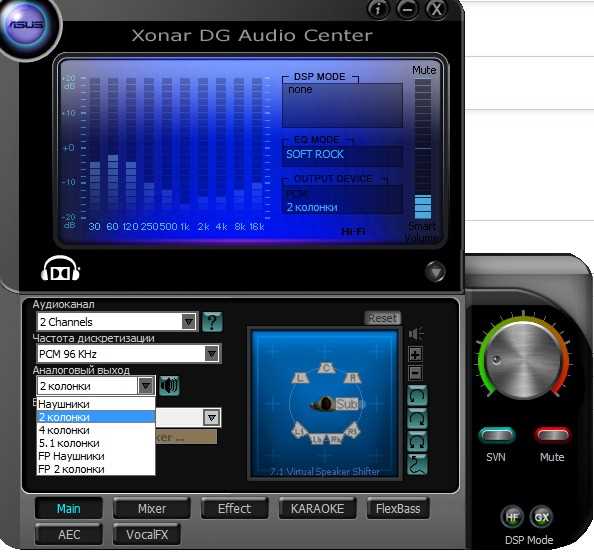
Task: Open audio channel help question-mark button
Action: [212, 322]
